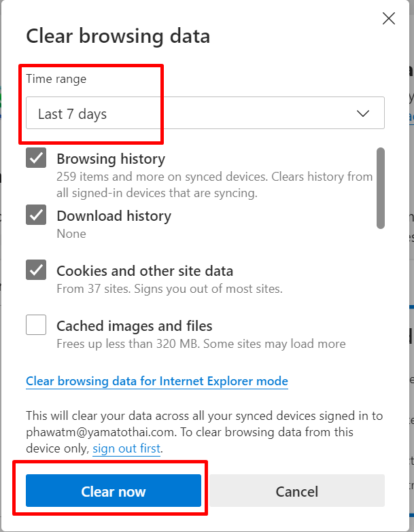Click the data list scrollbar thumb
Image resolution: width=414 pixels, height=532 pixels.
tap(381, 188)
